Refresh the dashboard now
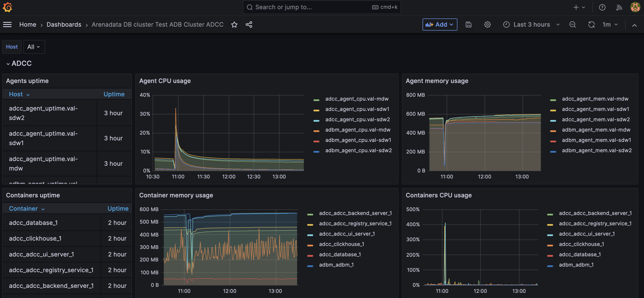Image resolution: width=644 pixels, height=298 pixels. click(x=591, y=25)
